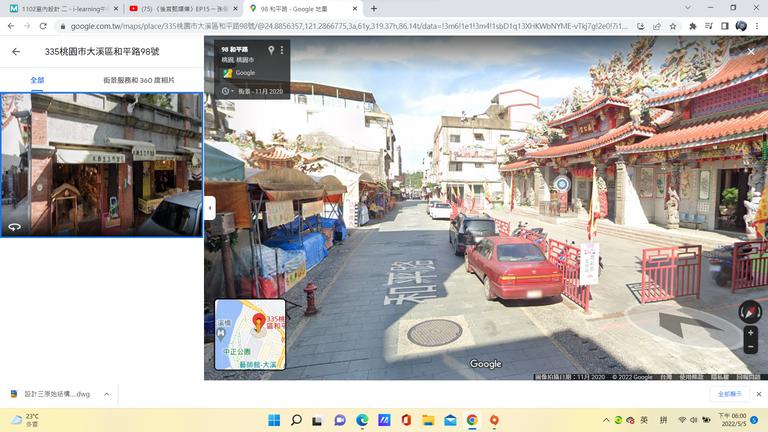Viewport: 768px width, 432px height.
Task: Toggle the 英 input language indicator
Action: point(644,420)
